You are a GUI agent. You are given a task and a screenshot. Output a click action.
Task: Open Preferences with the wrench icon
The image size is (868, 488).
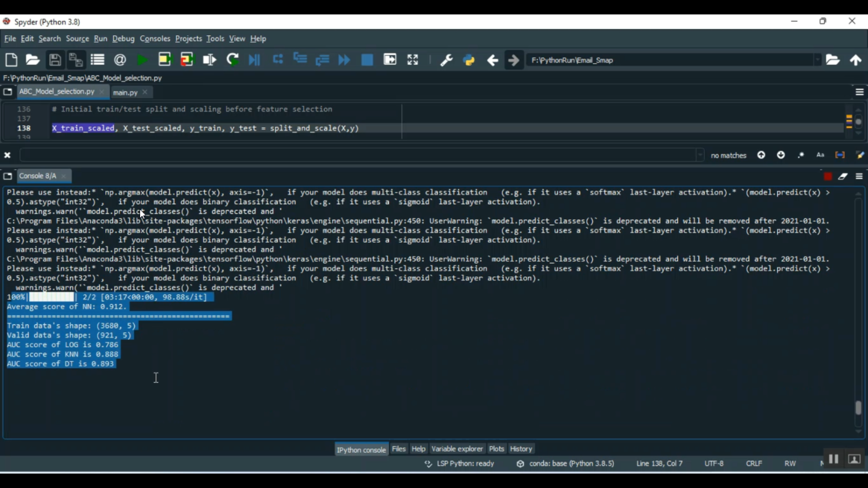point(446,60)
